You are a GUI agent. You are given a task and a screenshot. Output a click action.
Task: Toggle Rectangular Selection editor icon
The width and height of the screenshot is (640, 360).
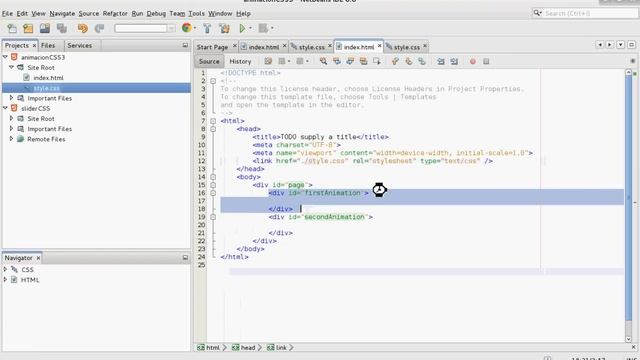pos(377,61)
